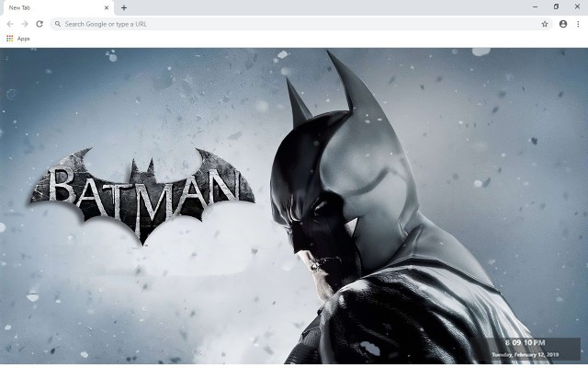Screen dimensions: 588x368
Task: Click the Tuesday, February 12, 2019 date text
Action: point(525,354)
